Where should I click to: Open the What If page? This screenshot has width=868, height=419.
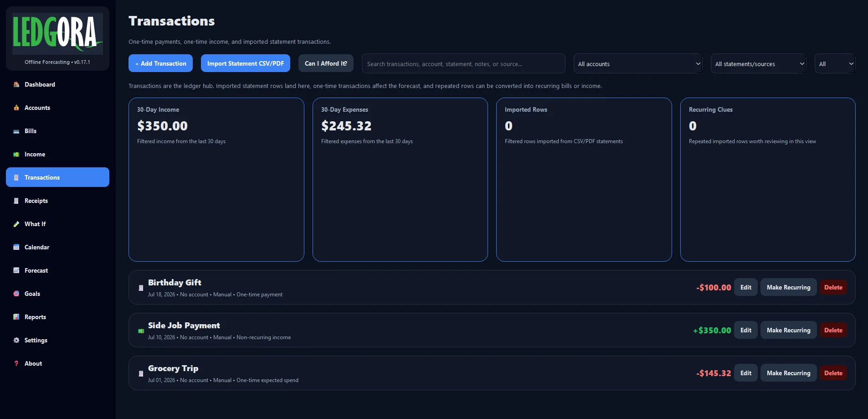tap(57, 224)
